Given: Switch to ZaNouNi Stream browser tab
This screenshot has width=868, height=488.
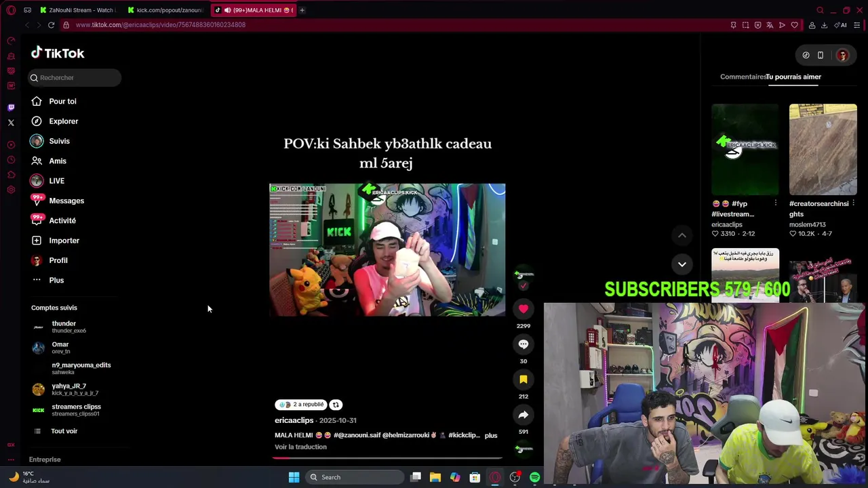Looking at the screenshot, I should [x=77, y=10].
